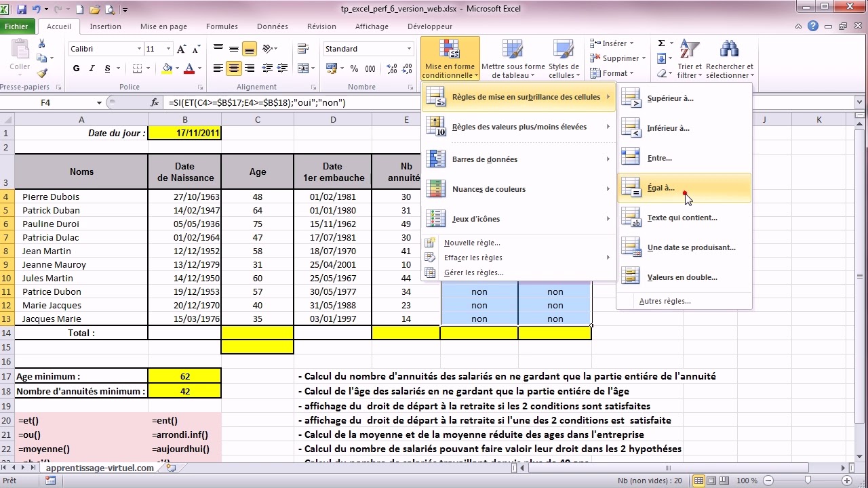The height and width of the screenshot is (488, 868).
Task: Click the Cut scissors icon
Action: tap(42, 44)
